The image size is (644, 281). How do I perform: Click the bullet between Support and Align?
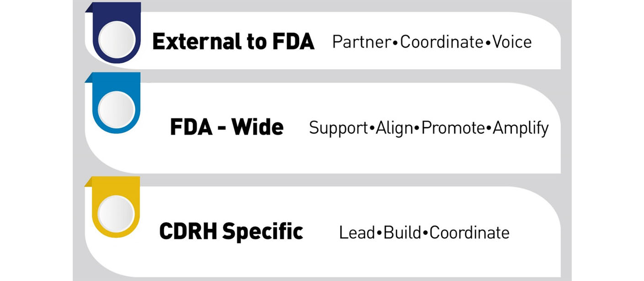(372, 129)
